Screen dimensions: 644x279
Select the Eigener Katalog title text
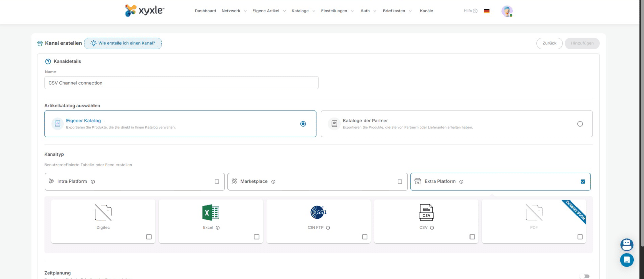click(x=83, y=121)
